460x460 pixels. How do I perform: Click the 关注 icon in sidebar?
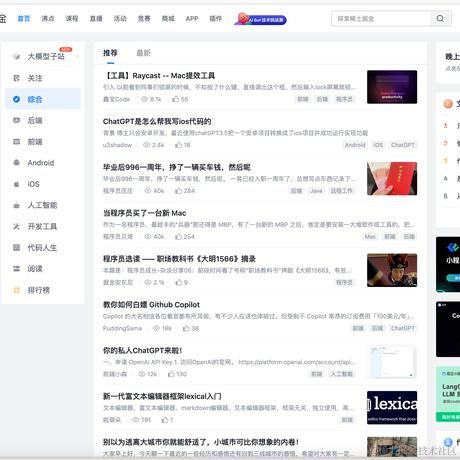[x=16, y=78]
